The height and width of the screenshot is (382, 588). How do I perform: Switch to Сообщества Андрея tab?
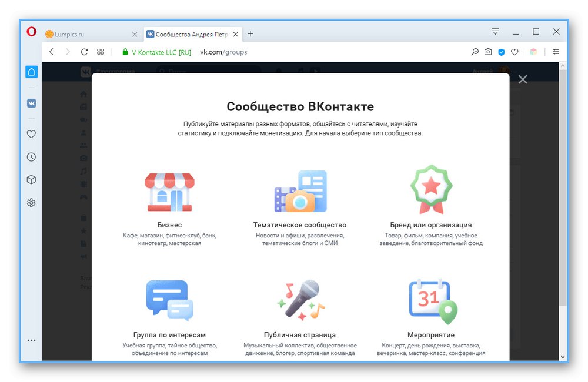tap(191, 34)
